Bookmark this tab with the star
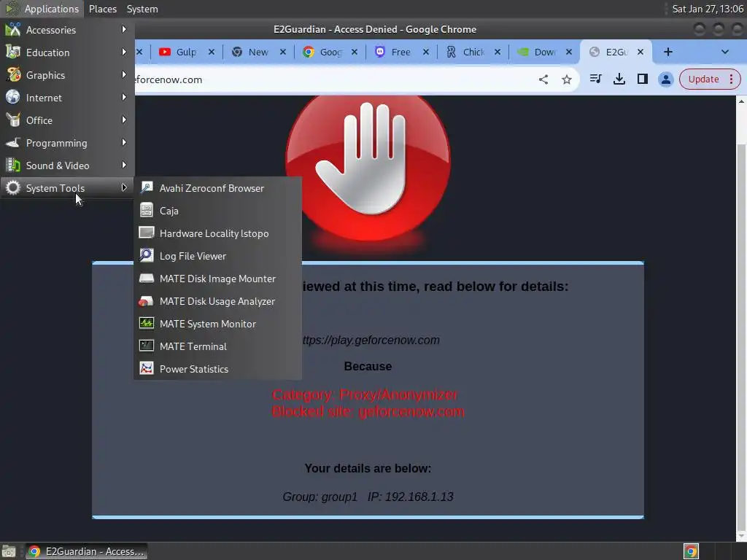This screenshot has width=747, height=560. pyautogui.click(x=566, y=79)
